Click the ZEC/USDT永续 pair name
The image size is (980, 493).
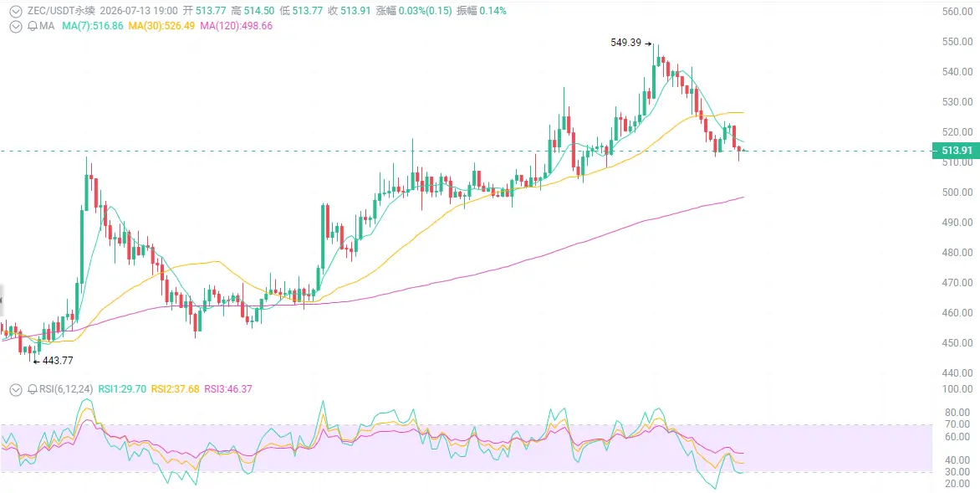click(59, 11)
